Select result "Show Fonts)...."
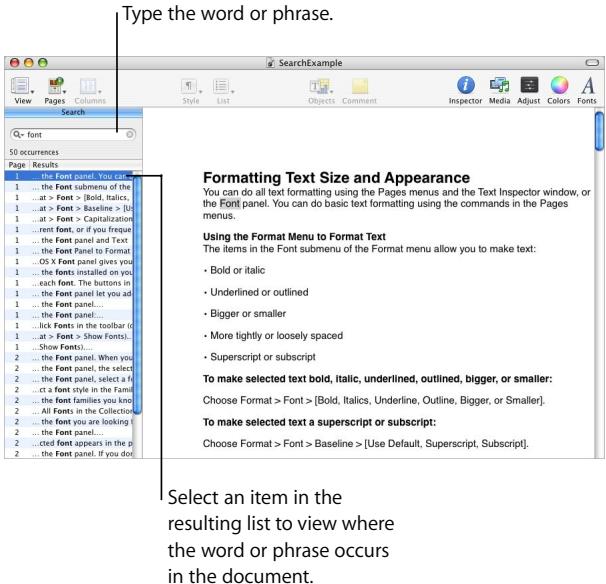The height and width of the screenshot is (584, 606). click(x=69, y=347)
